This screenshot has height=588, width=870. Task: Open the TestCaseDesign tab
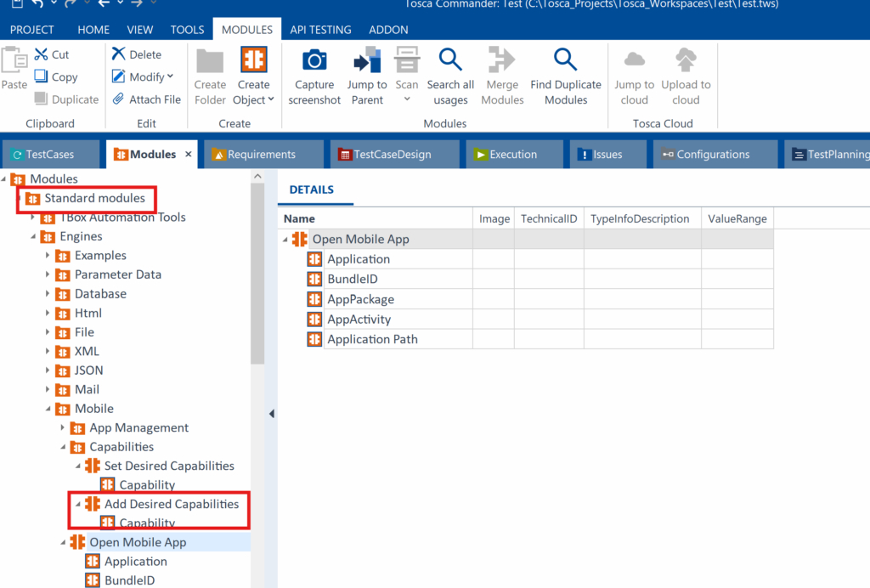click(x=394, y=154)
